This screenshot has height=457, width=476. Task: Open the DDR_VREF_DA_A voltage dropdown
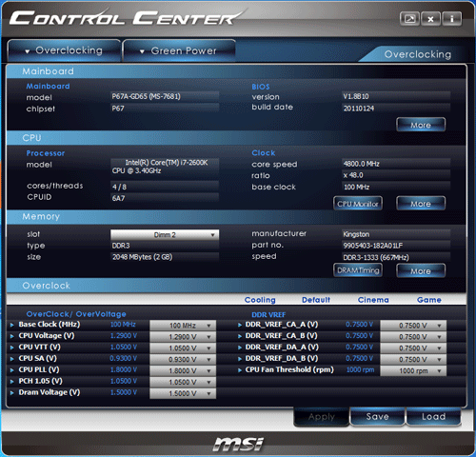click(x=413, y=348)
